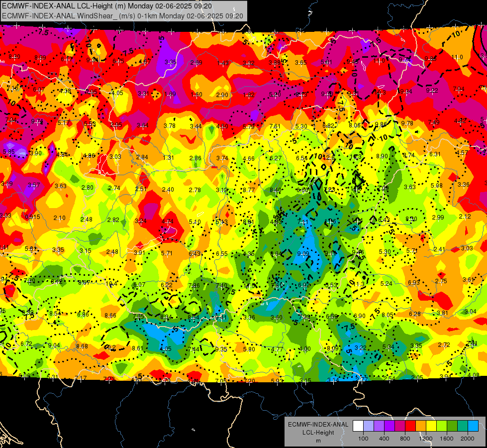487x448 pixels.
Task: Click the wind shear value 2.82
Action: 113,220
